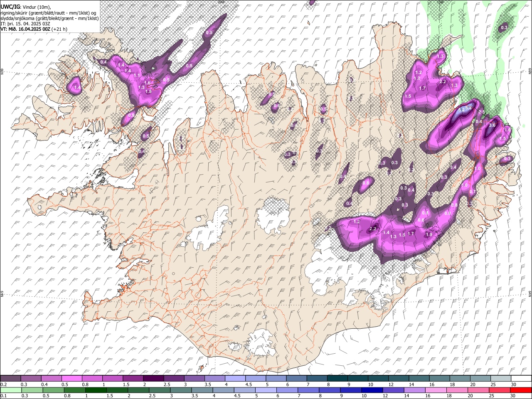Click the top-row swatch between 2.5 and 3
Screen dimensions: 532x399
pyautogui.click(x=174, y=379)
